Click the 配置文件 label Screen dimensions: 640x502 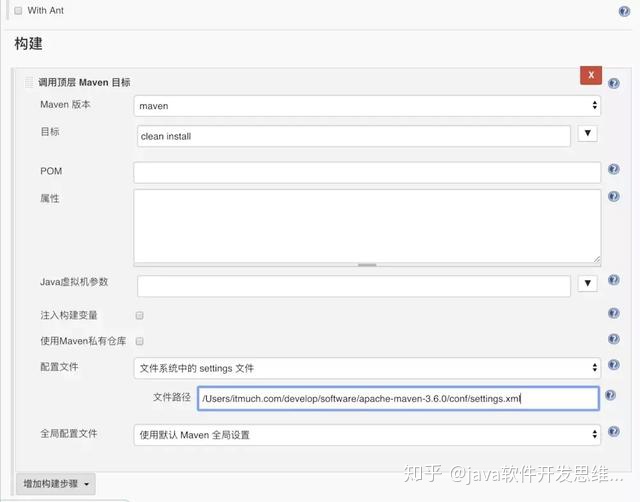tap(59, 367)
